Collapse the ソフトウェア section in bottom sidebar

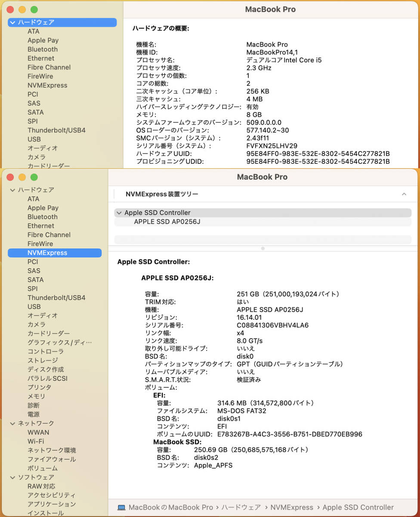coord(12,477)
